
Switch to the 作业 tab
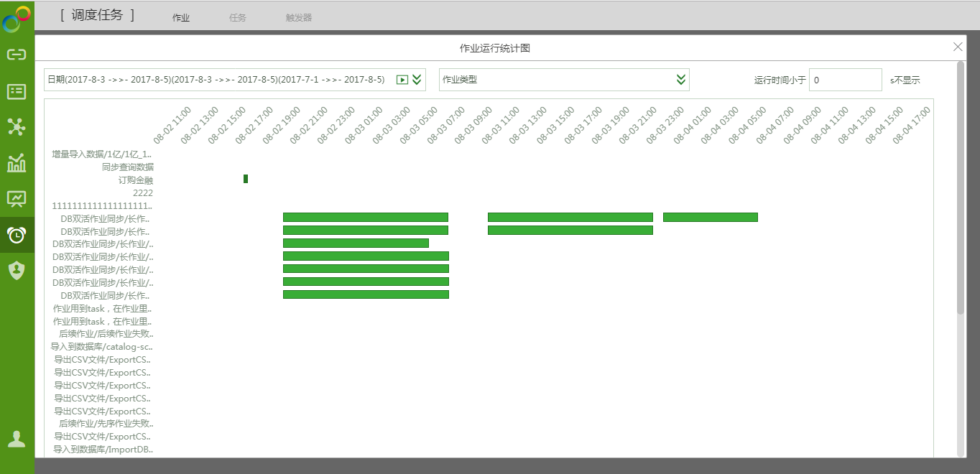[181, 18]
